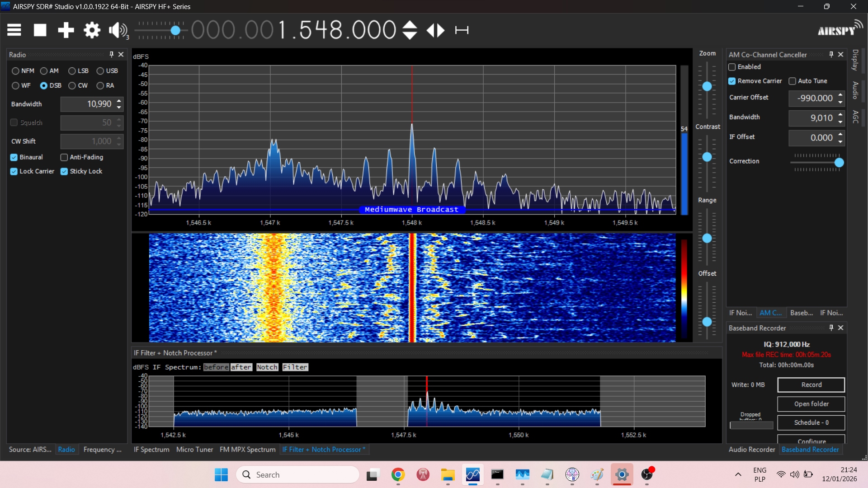Click the Open folder button

(811, 404)
